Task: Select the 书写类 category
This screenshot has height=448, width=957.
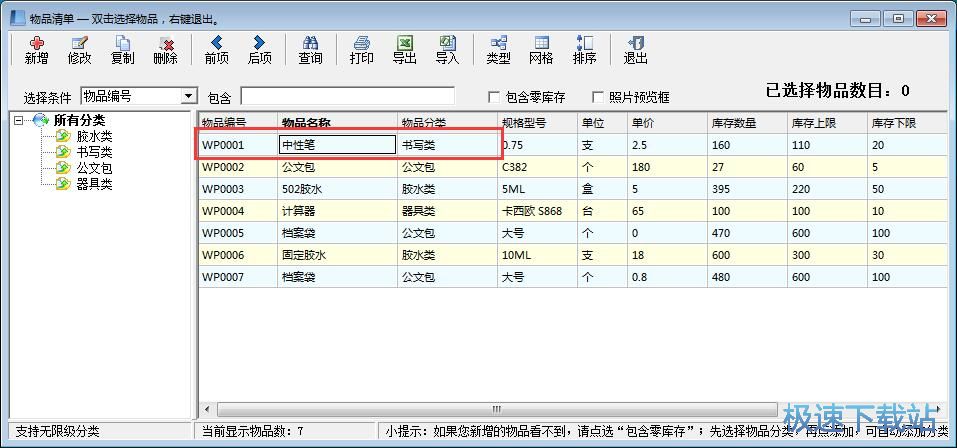Action: click(x=94, y=152)
